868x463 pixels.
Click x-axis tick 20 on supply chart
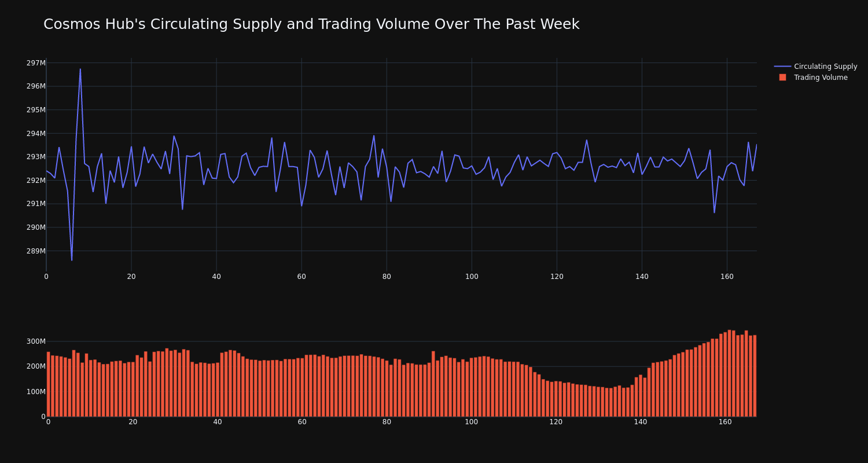tap(131, 277)
